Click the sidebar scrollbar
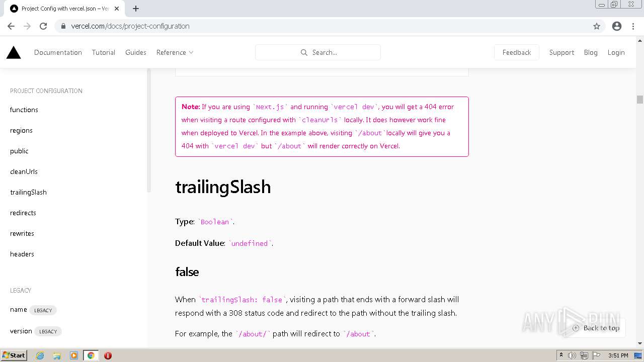The height and width of the screenshot is (362, 644). click(149, 130)
